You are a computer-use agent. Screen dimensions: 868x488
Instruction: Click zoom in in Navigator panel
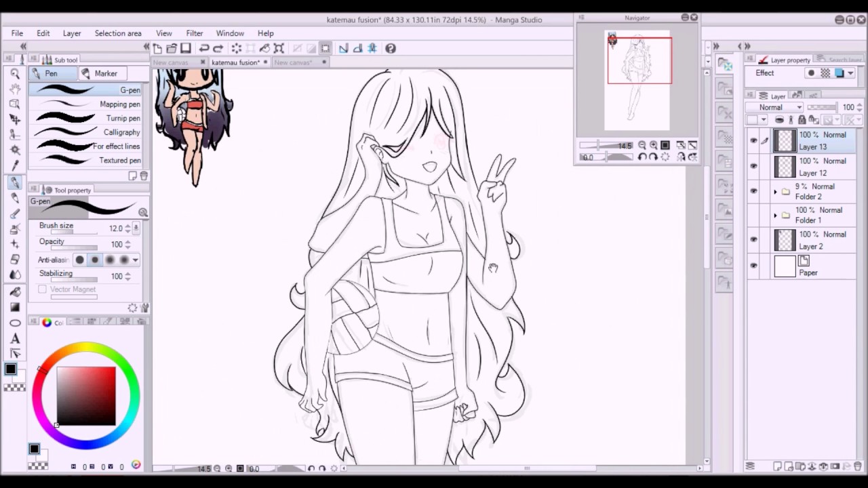tap(653, 145)
